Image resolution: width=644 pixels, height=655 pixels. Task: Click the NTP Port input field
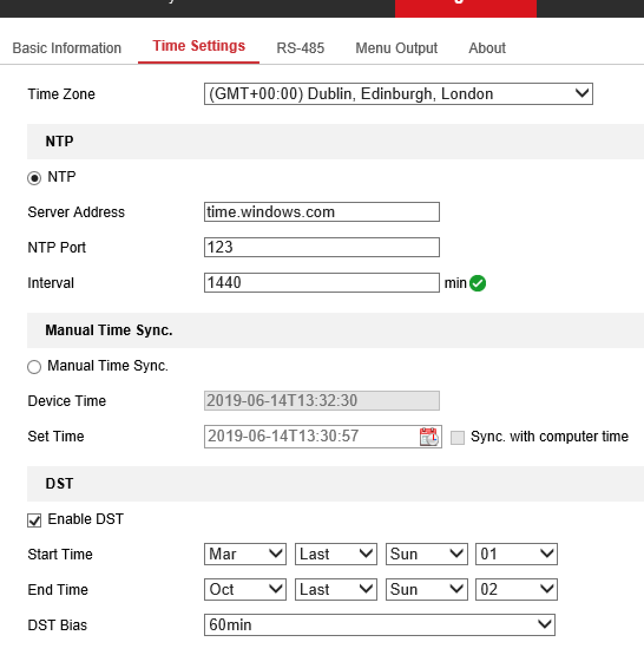(x=321, y=248)
